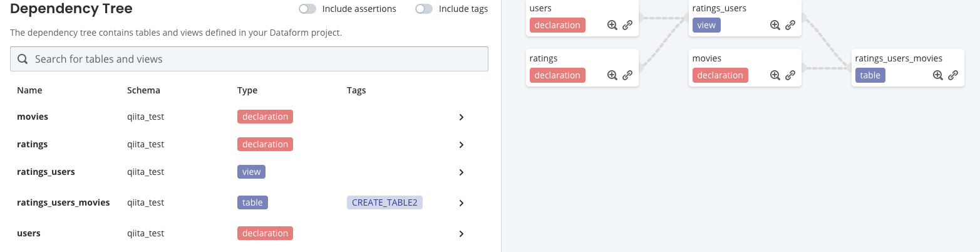Click link icon on ratings_users_movies node
Image resolution: width=980 pixels, height=252 pixels.
coord(953,75)
